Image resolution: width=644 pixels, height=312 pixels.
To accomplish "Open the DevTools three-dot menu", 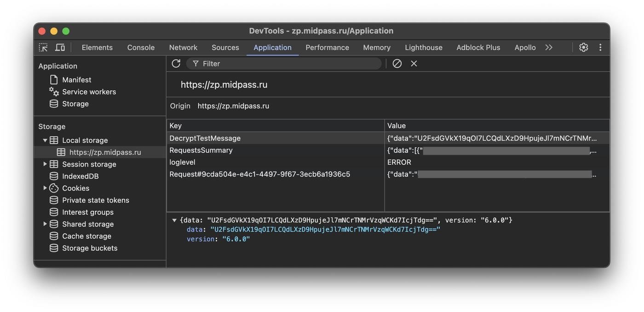I will (x=600, y=47).
